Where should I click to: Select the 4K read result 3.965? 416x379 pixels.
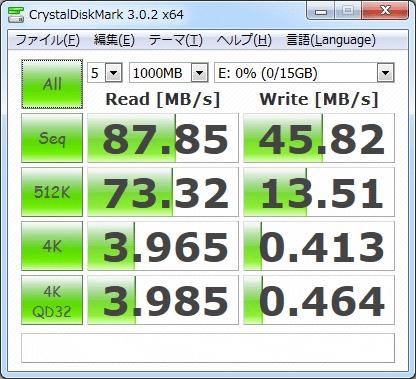tap(163, 246)
